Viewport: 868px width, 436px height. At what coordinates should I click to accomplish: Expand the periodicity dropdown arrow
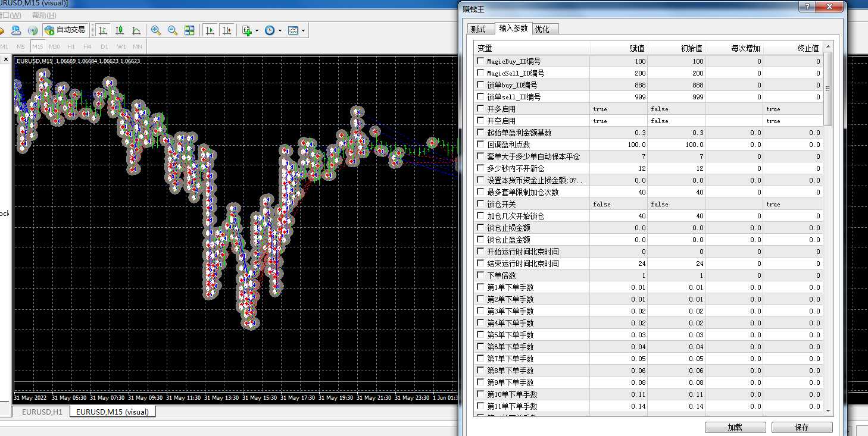pyautogui.click(x=279, y=30)
